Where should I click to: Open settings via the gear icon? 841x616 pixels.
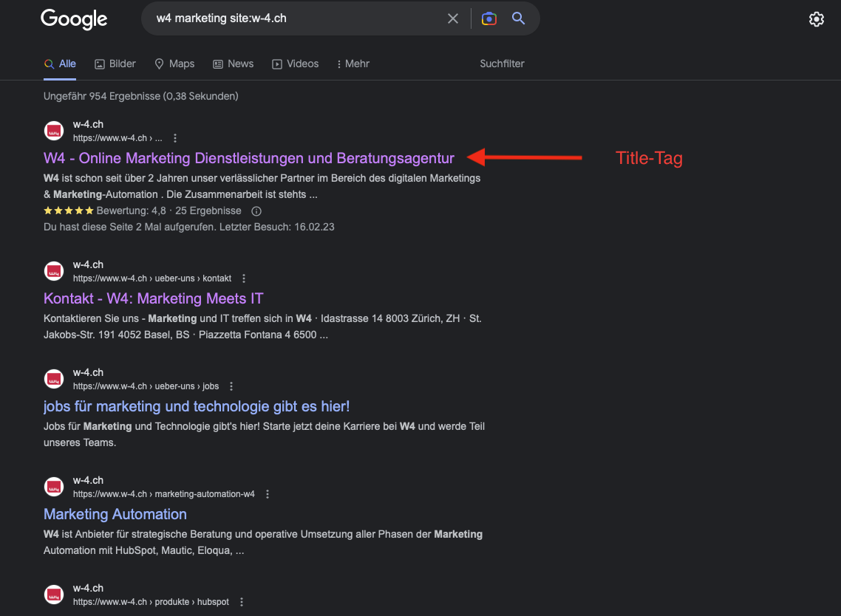point(817,19)
